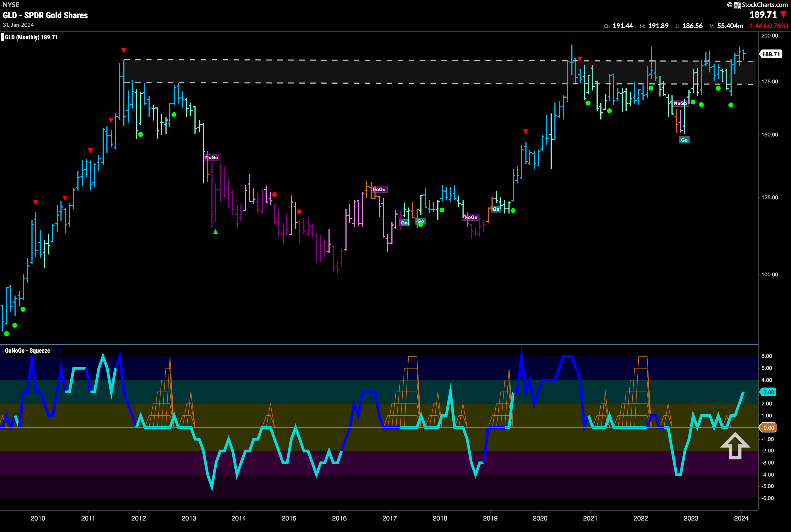Click the -1.46 (-0.76%) change value
The height and width of the screenshot is (532, 791).
pos(767,26)
